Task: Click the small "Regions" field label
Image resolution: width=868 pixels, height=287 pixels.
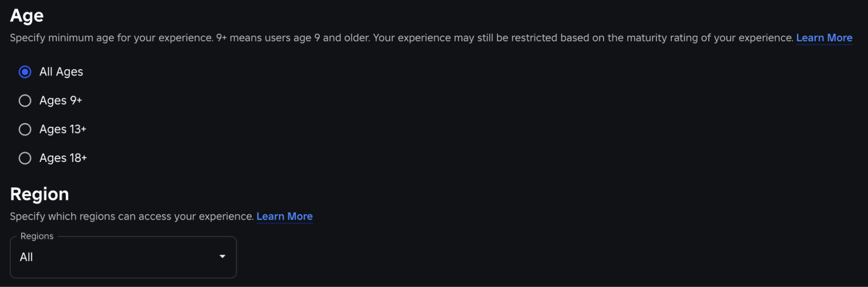Action: pyautogui.click(x=37, y=236)
